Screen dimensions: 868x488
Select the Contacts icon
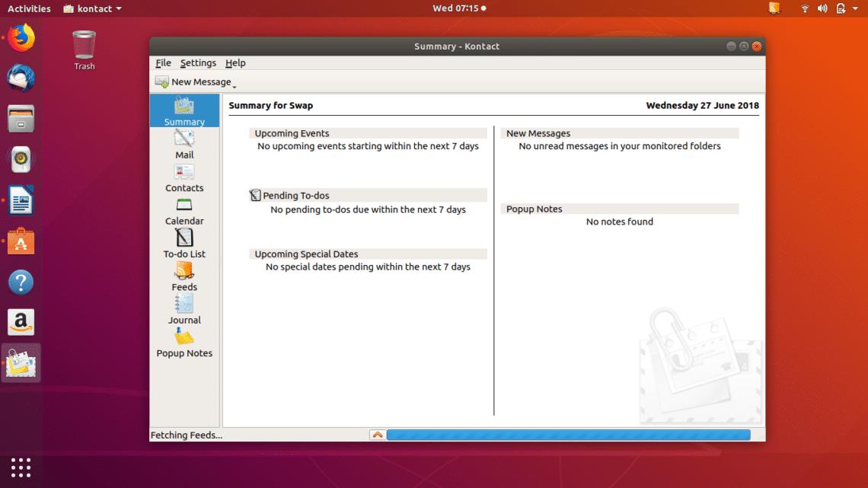tap(183, 177)
